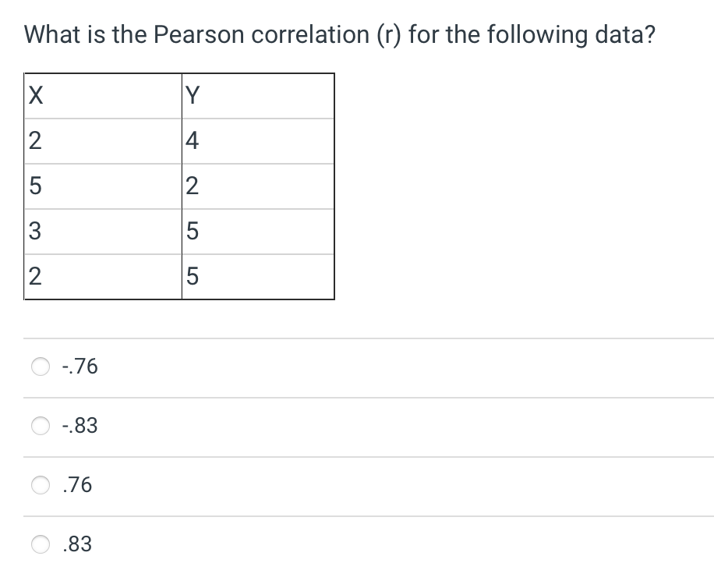The height and width of the screenshot is (588, 714).
Task: Click the X column header cell
Action: click(x=102, y=95)
